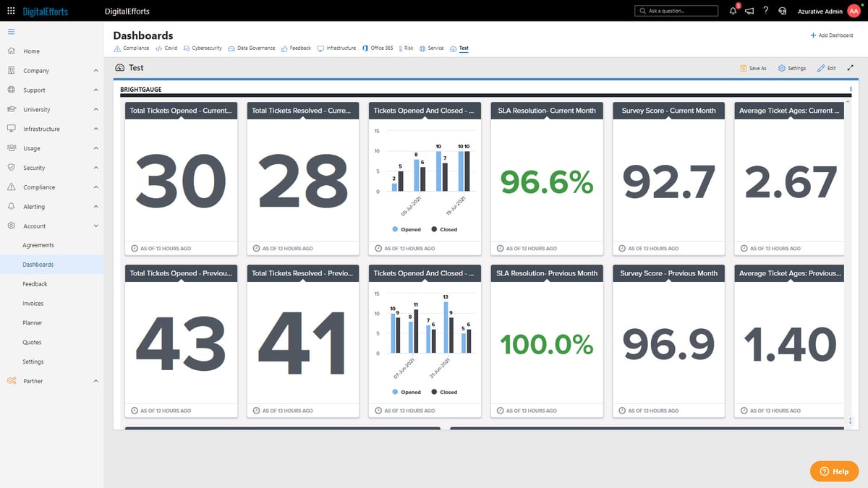Collapse the sidebar using the hamburger icon
This screenshot has height=488, width=868.
[11, 31]
